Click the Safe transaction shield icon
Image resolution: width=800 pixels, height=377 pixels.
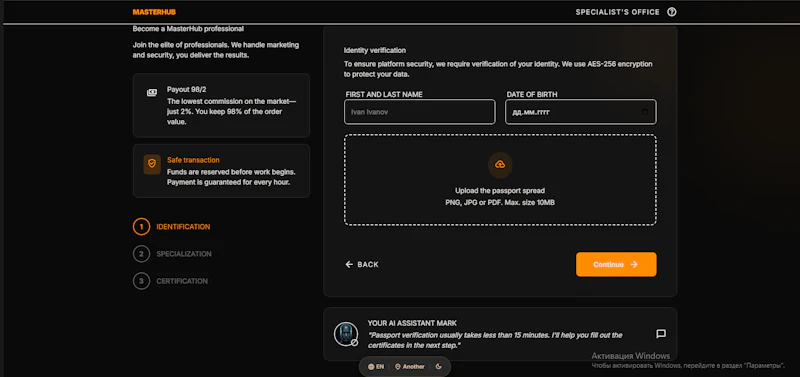(152, 164)
